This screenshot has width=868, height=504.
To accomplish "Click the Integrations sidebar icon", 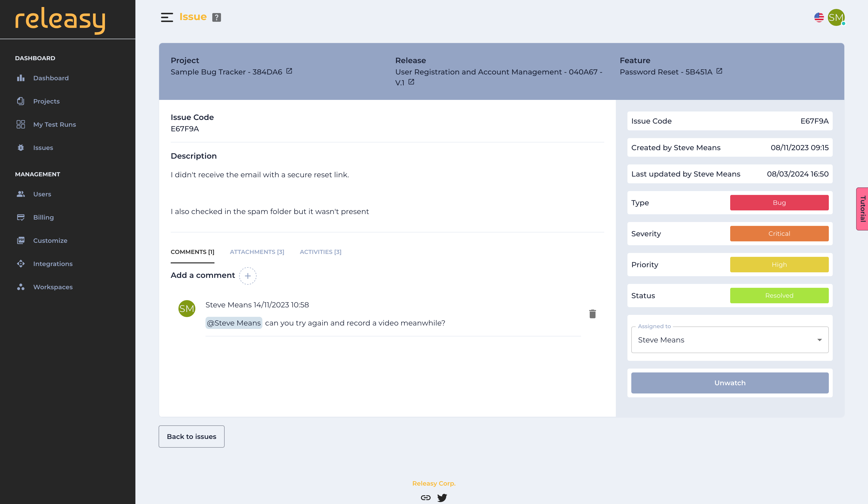I will tap(20, 263).
